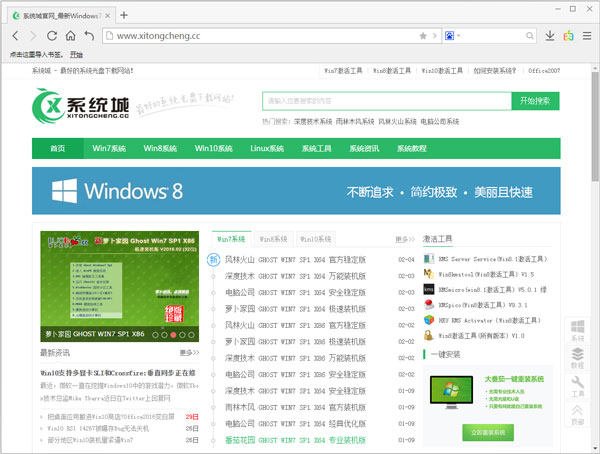
Task: Open the browser hamburger menu
Action: click(x=587, y=36)
